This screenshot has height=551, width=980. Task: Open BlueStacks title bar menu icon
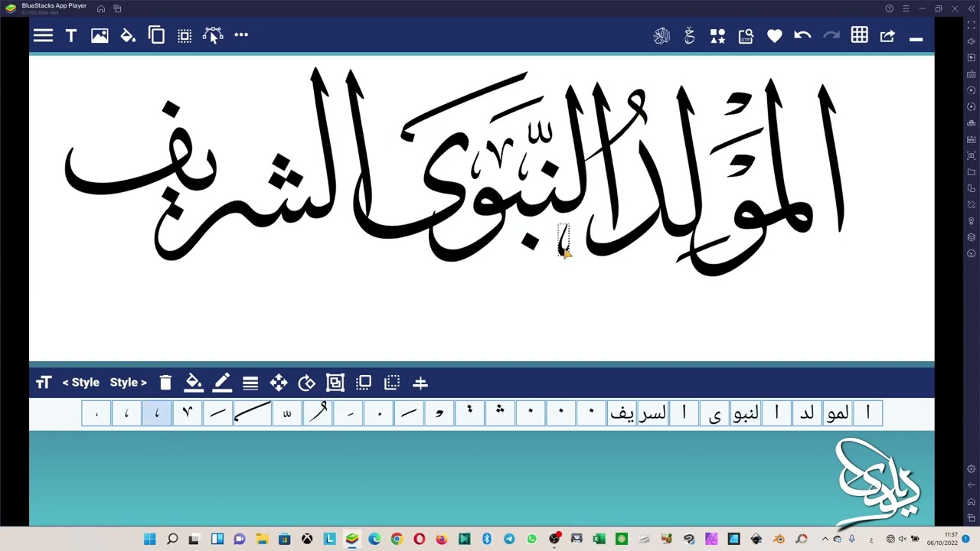[x=906, y=8]
